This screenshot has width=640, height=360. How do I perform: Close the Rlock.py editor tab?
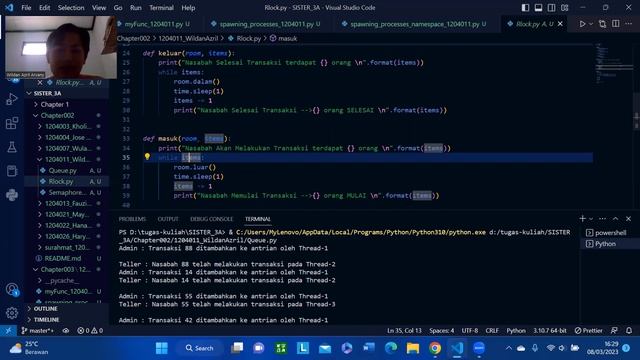tap(560, 24)
